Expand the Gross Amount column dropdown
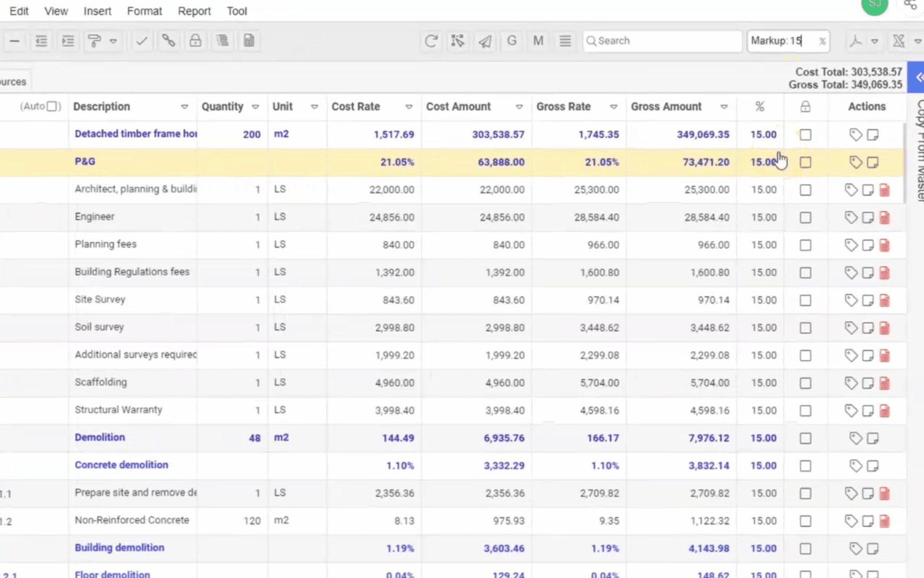924x578 pixels. [724, 107]
